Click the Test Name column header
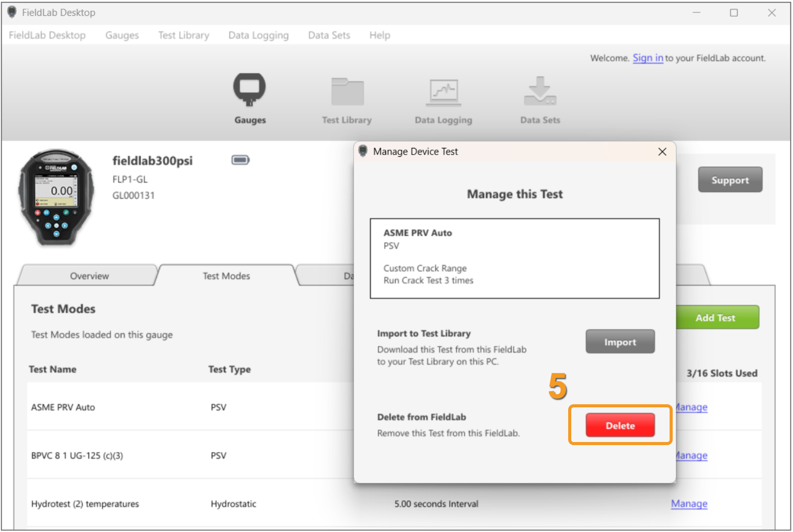 pos(53,370)
